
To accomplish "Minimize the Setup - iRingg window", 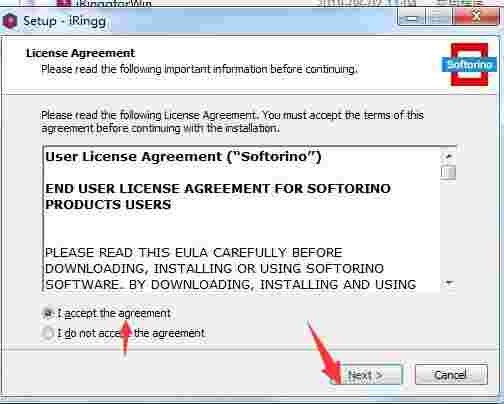I will pos(412,17).
